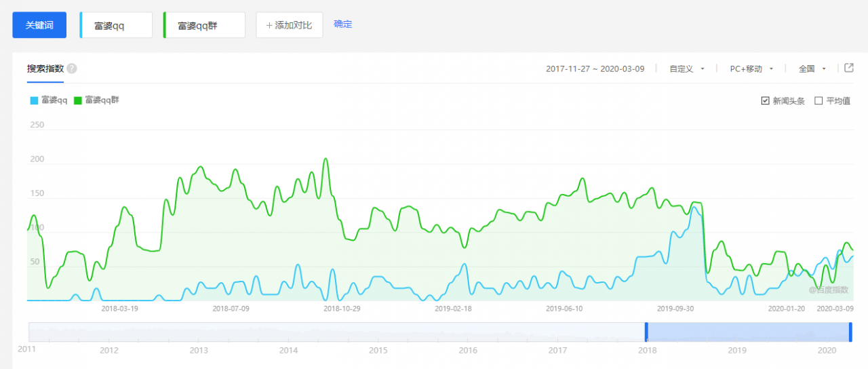The width and height of the screenshot is (868, 369).
Task: Open the 自定义 time range dropdown
Action: point(687,69)
